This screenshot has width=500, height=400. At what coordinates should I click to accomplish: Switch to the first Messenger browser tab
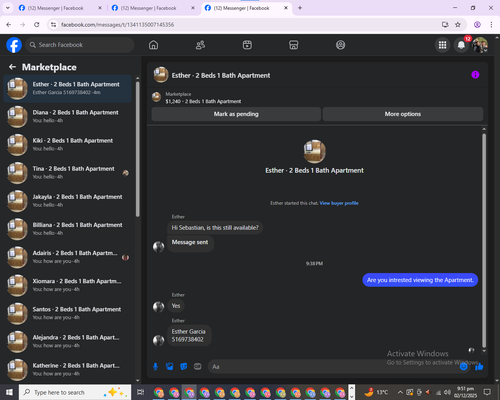60,8
